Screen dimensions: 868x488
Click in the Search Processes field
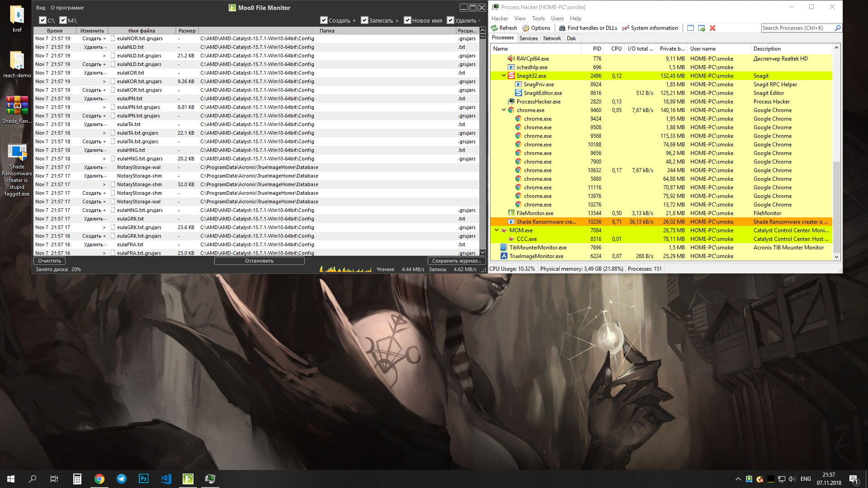click(797, 28)
